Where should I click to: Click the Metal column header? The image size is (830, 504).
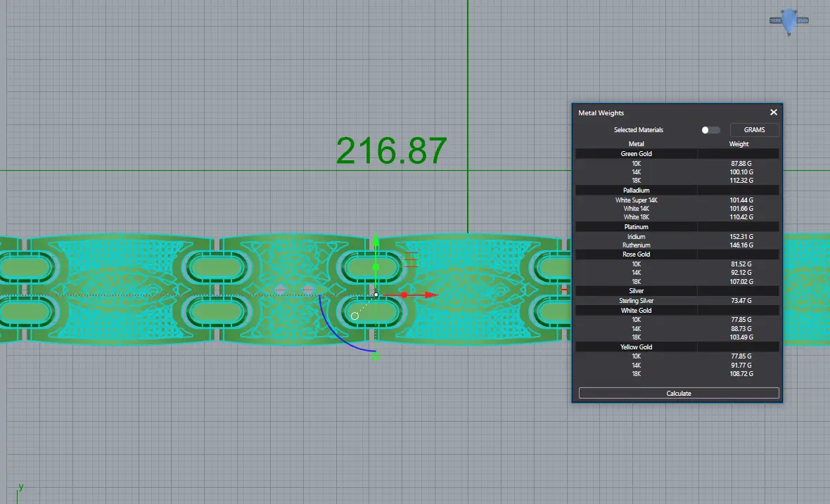pos(636,144)
